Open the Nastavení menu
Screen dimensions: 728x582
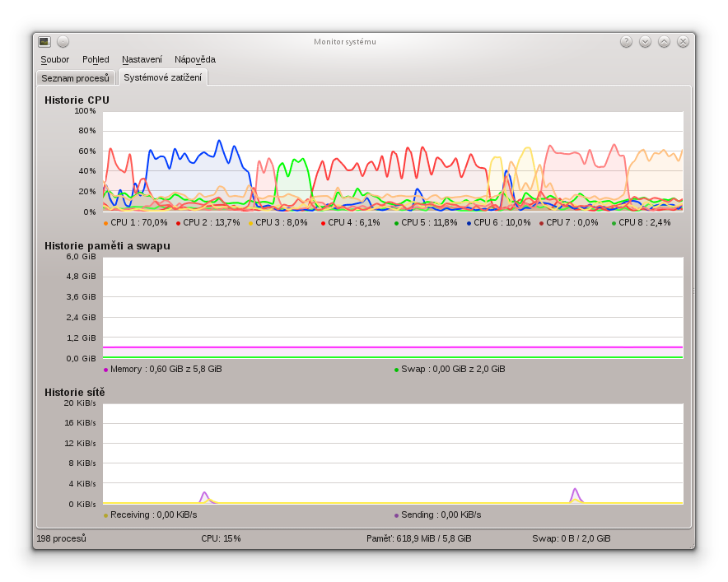(x=142, y=59)
